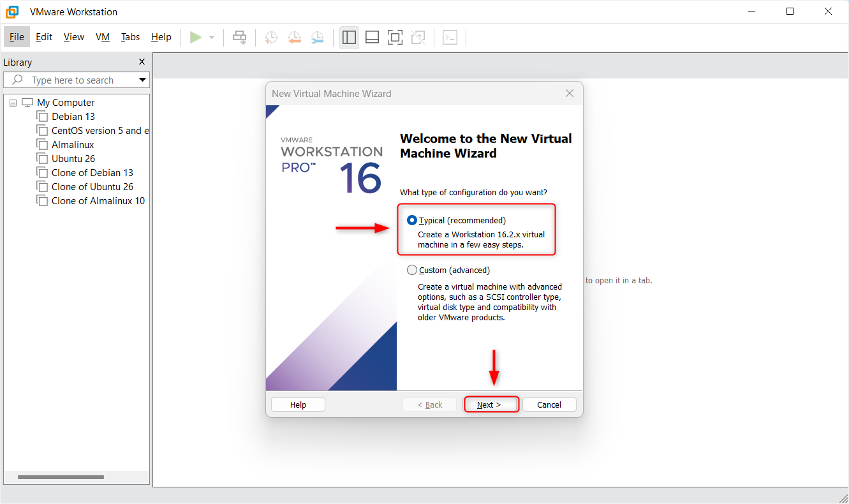This screenshot has width=849, height=504.
Task: Open the power options dropdown arrow
Action: 212,38
